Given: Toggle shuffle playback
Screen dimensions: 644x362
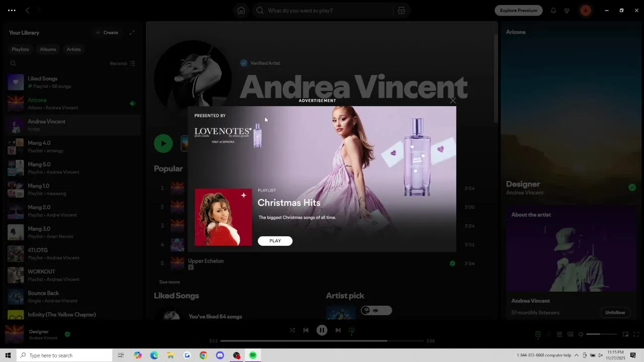Looking at the screenshot, I should (x=292, y=330).
